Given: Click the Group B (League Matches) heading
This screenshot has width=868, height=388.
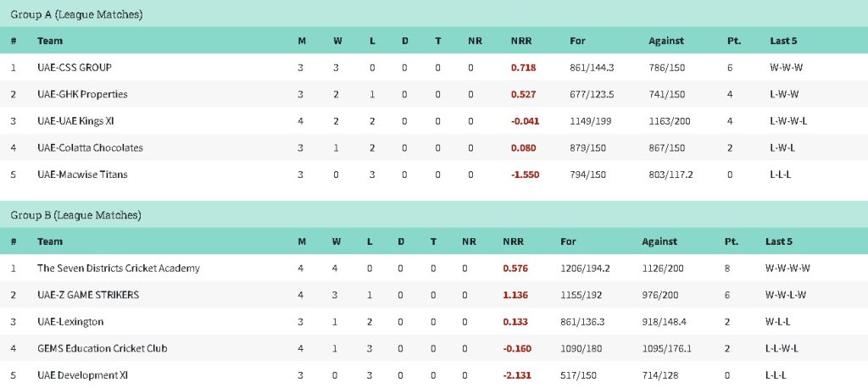Looking at the screenshot, I should click(x=76, y=215).
